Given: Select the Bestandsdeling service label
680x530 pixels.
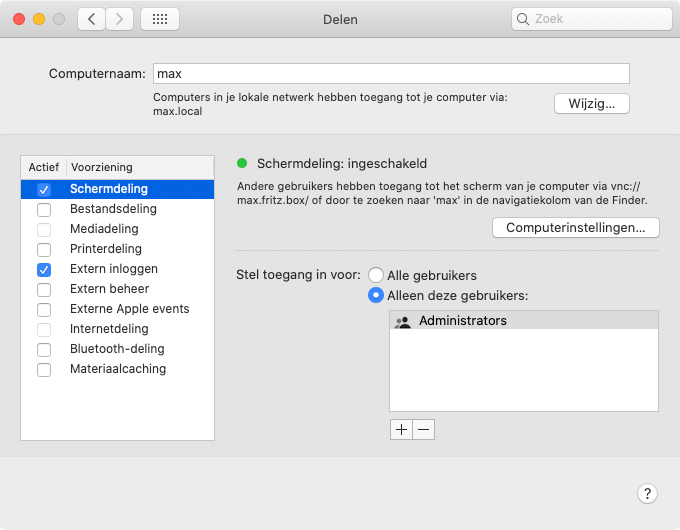Looking at the screenshot, I should coord(113,209).
